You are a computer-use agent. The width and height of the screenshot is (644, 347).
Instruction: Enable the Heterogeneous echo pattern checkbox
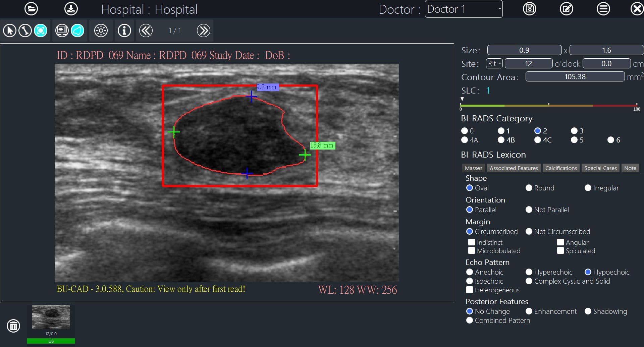[x=470, y=290]
